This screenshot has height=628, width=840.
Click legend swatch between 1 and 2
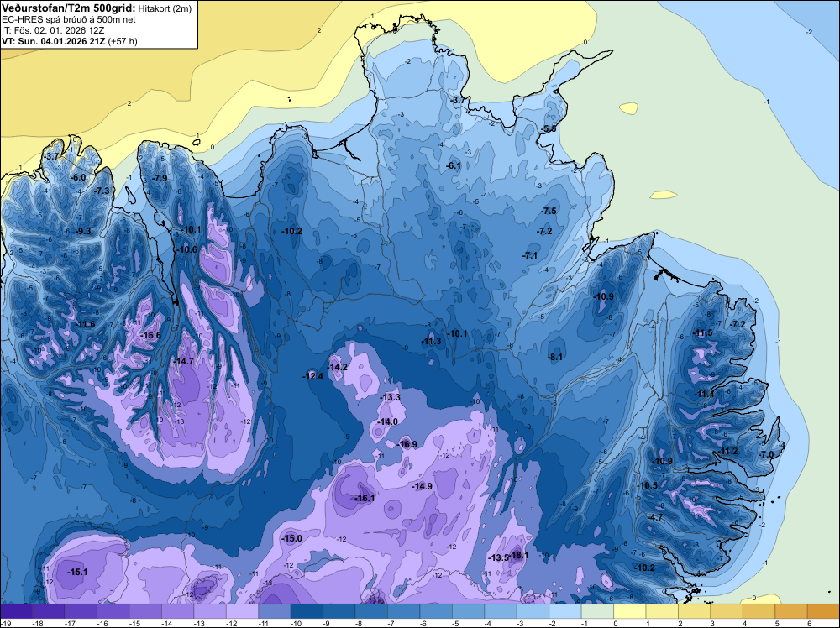pyautogui.click(x=662, y=611)
